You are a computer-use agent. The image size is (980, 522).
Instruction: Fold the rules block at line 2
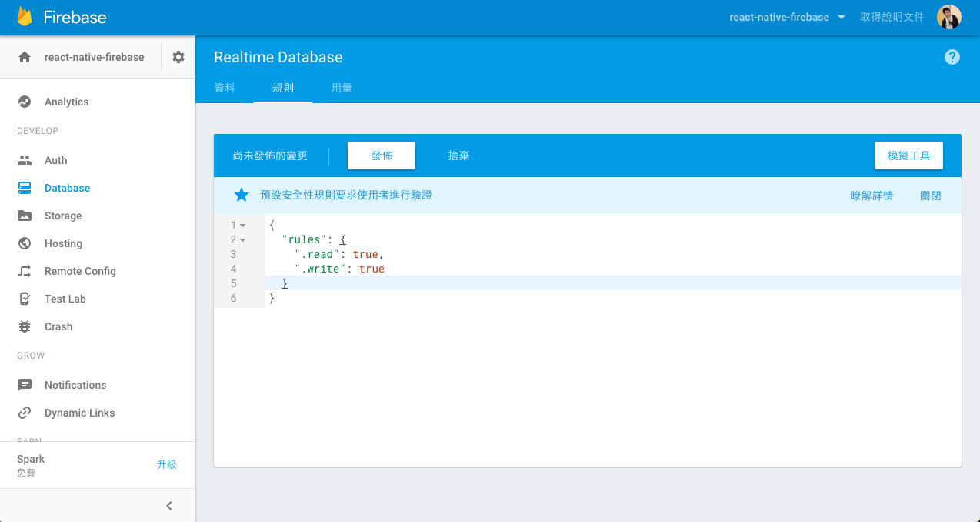pyautogui.click(x=243, y=240)
